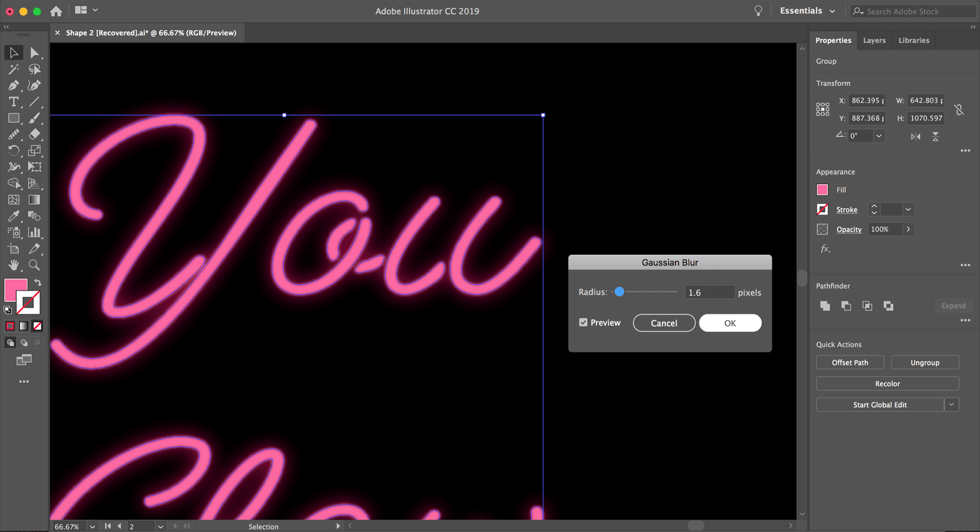Choose the Type tool
Screen dimensions: 980x532
(x=13, y=102)
